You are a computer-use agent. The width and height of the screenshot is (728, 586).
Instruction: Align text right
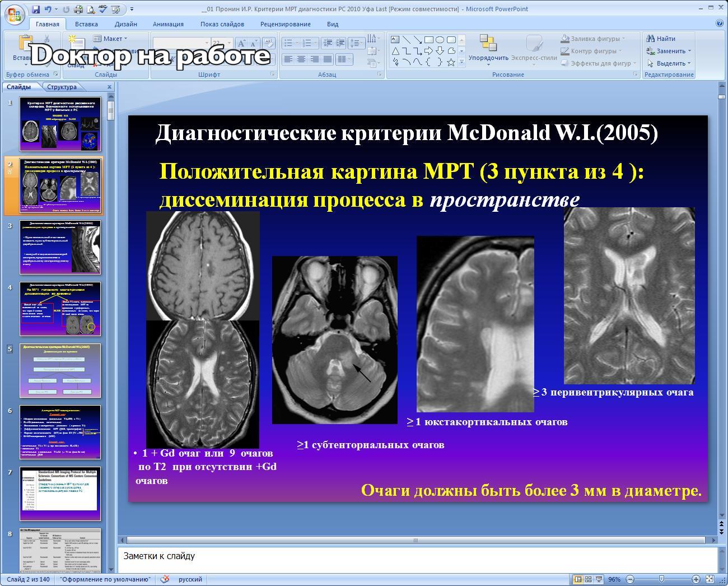314,59
